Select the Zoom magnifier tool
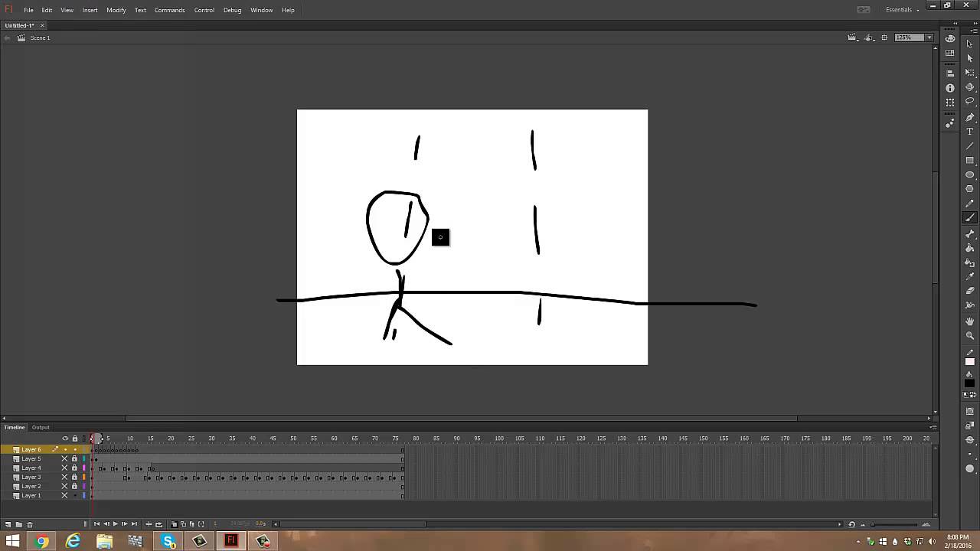Screen dimensions: 980x551 [x=969, y=335]
